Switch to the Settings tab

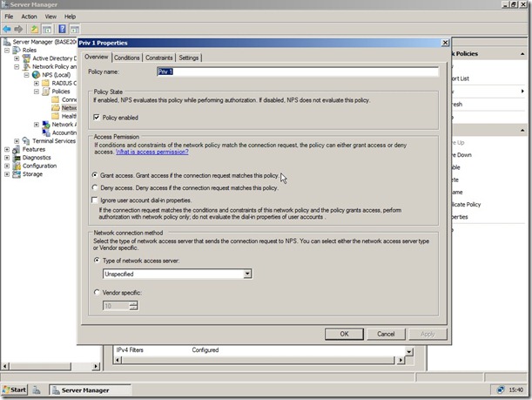[x=189, y=58]
